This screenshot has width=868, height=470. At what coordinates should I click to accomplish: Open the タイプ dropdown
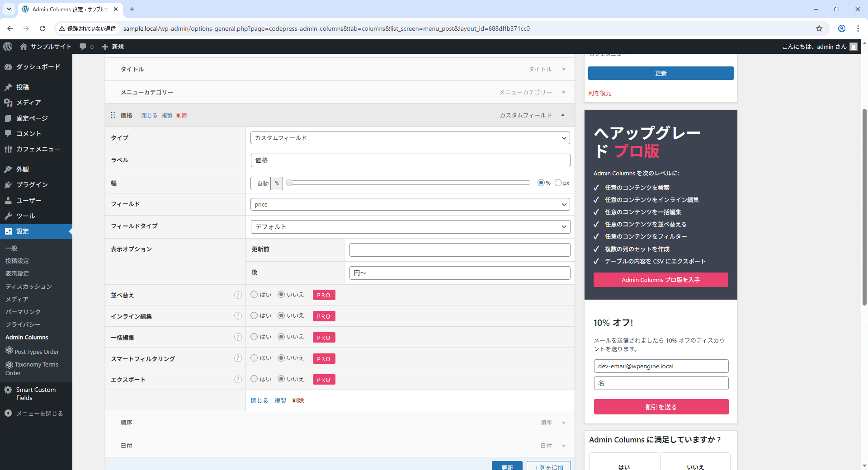click(x=410, y=138)
